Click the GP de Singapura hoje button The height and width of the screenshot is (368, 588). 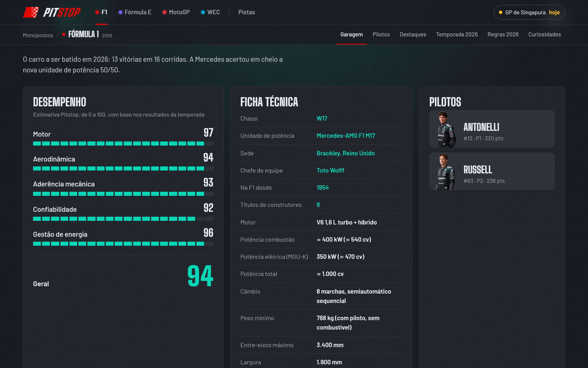[x=529, y=12]
